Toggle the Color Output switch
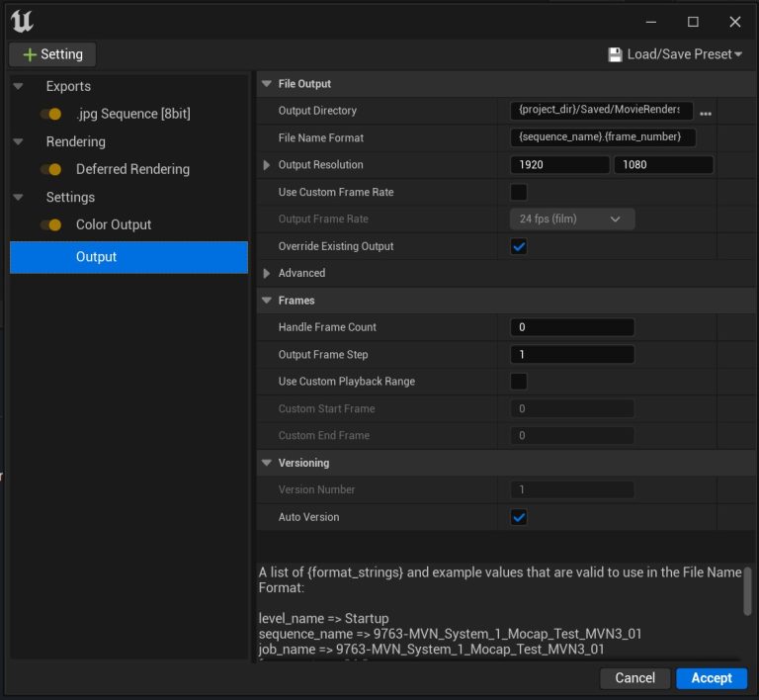Image resolution: width=759 pixels, height=700 pixels. click(x=51, y=224)
